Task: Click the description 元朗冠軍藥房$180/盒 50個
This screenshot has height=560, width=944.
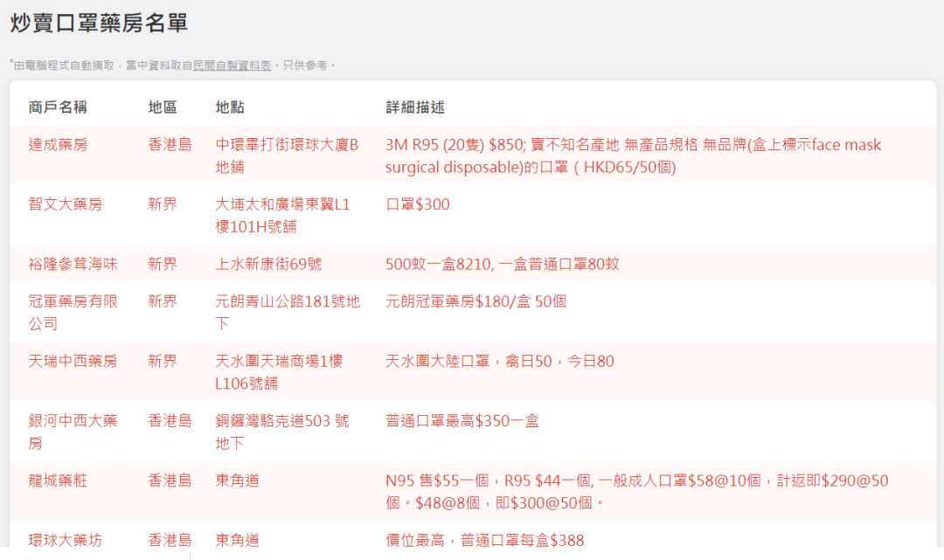Action: pyautogui.click(x=475, y=301)
